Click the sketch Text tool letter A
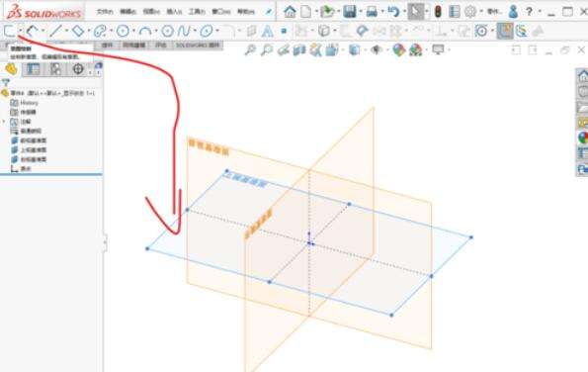Viewport: 588px width, 372px height. pyautogui.click(x=268, y=31)
